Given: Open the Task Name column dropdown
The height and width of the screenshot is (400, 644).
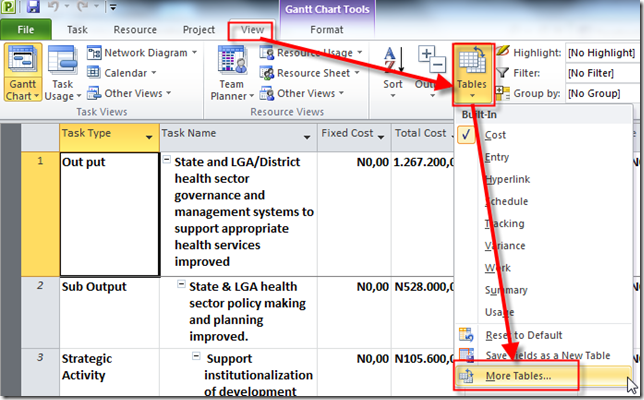Looking at the screenshot, I should tap(307, 135).
